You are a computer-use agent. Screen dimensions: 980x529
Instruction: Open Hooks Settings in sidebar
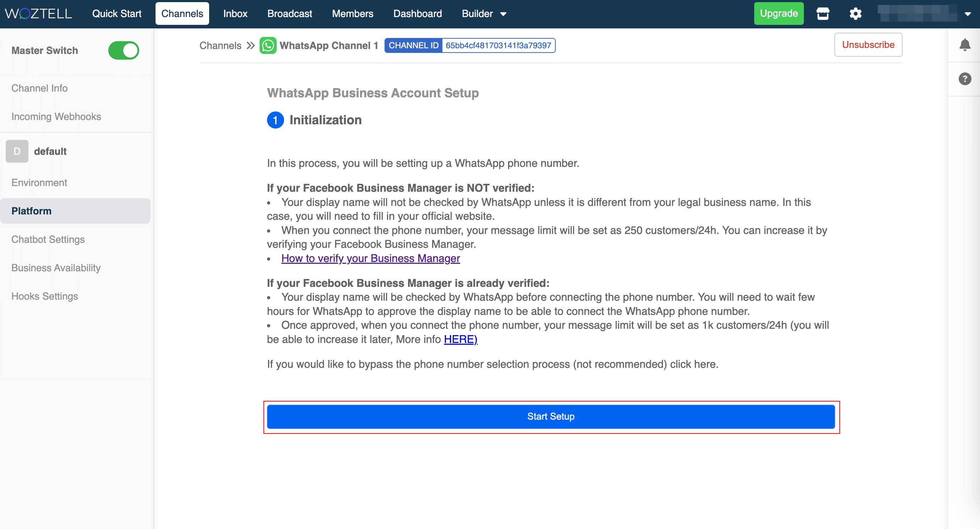(x=44, y=296)
